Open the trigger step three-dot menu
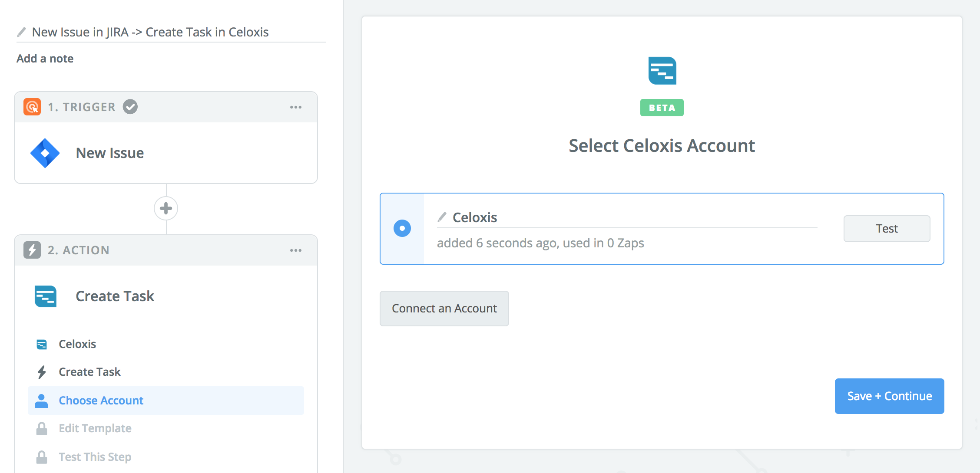Screen dimensions: 980x473 [x=296, y=107]
